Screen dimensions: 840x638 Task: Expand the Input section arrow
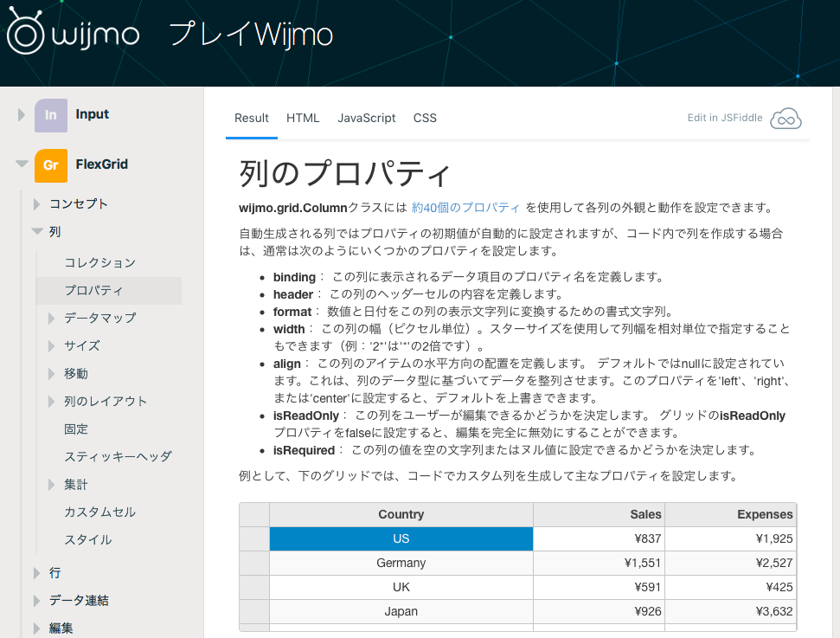click(x=21, y=115)
